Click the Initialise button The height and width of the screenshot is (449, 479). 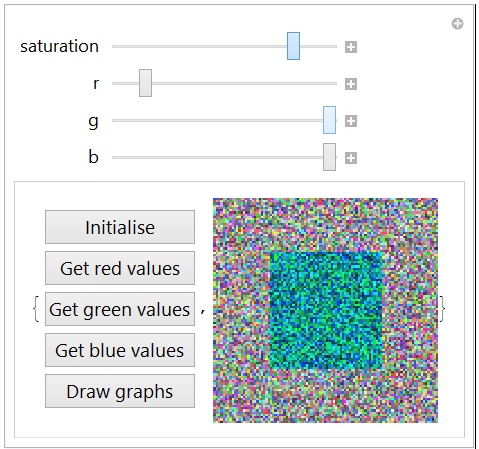120,227
